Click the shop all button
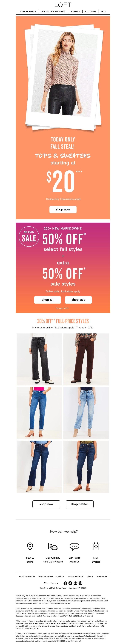The height and width of the screenshot is (644, 126). [x=48, y=300]
